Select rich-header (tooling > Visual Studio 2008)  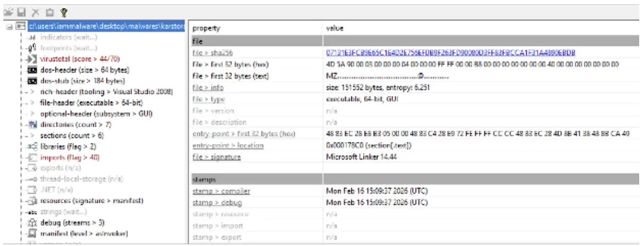107,92
